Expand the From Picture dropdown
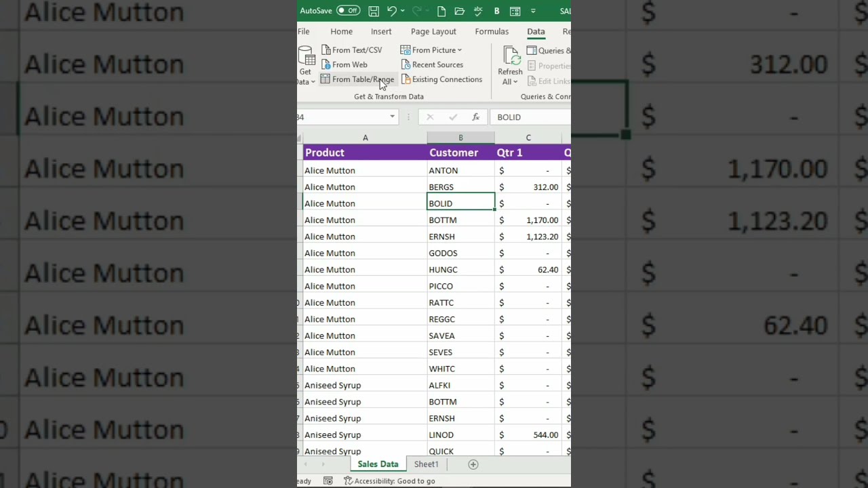This screenshot has width=868, height=488. [459, 50]
